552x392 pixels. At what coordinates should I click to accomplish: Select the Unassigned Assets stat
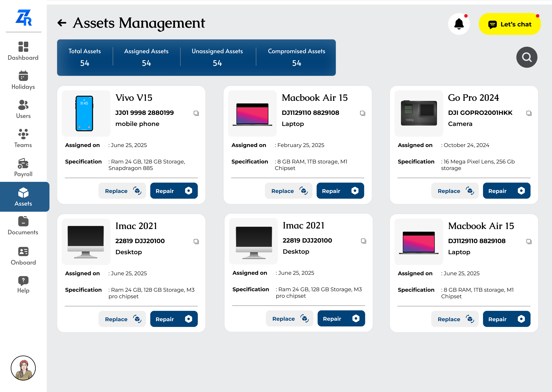217,57
